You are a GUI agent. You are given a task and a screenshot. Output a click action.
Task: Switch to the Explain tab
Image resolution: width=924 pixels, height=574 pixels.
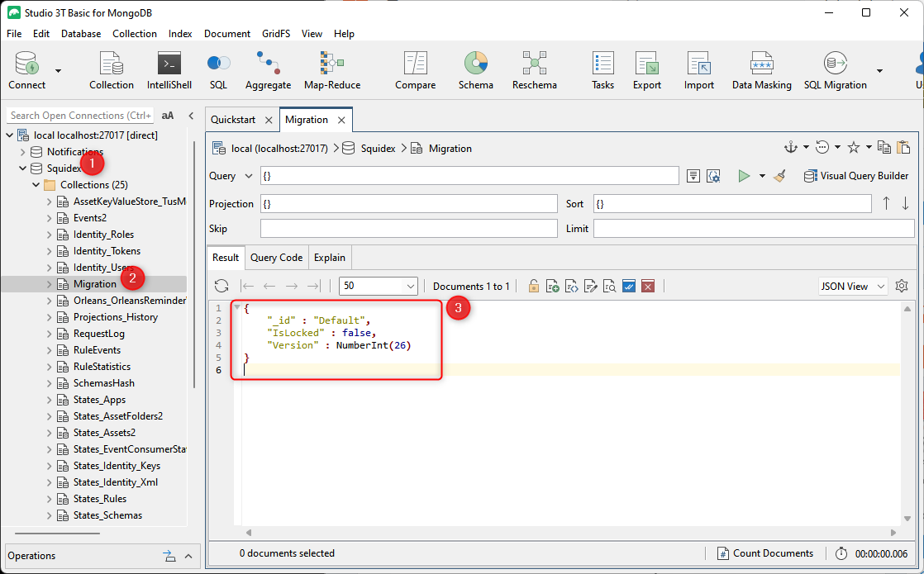click(330, 258)
